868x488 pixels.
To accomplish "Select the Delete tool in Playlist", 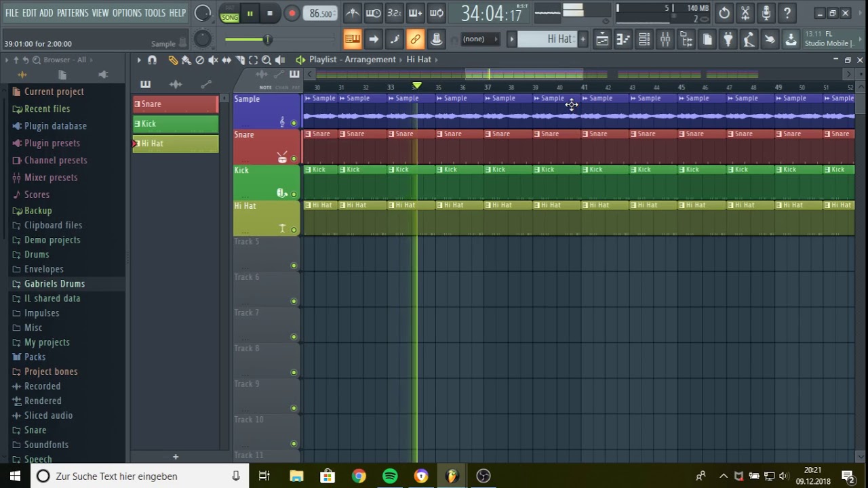I will pyautogui.click(x=199, y=60).
